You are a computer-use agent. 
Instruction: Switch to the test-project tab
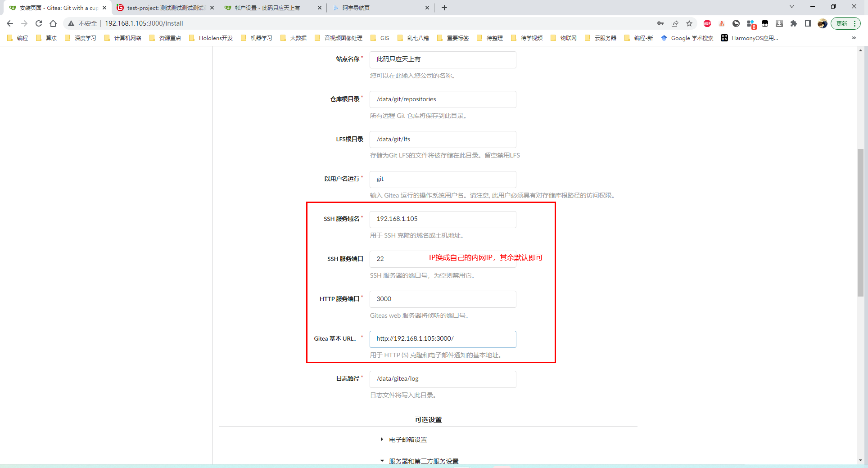(x=166, y=8)
